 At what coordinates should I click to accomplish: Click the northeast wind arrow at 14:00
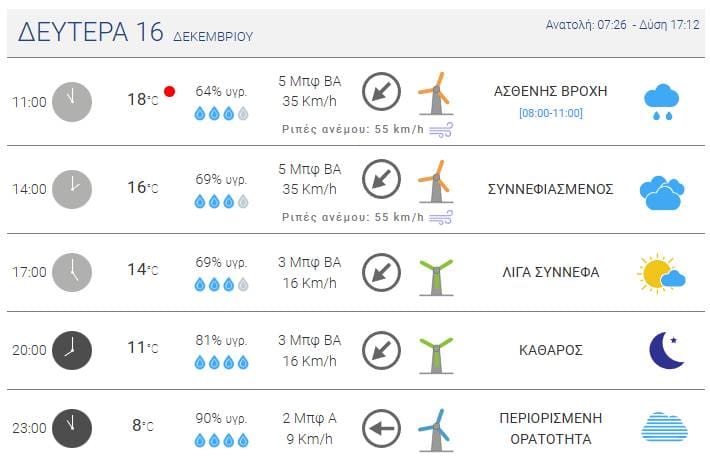tap(381, 179)
